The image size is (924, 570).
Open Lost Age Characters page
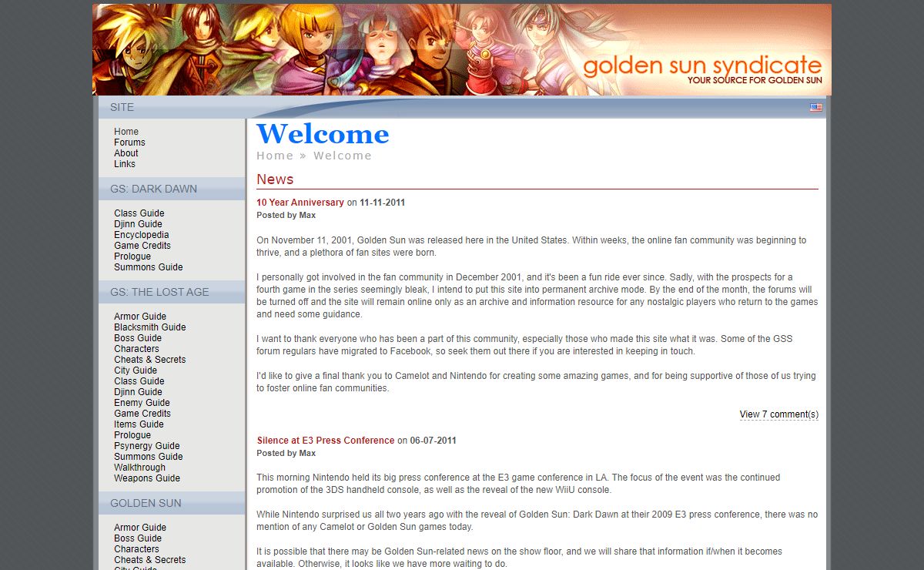pyautogui.click(x=137, y=349)
